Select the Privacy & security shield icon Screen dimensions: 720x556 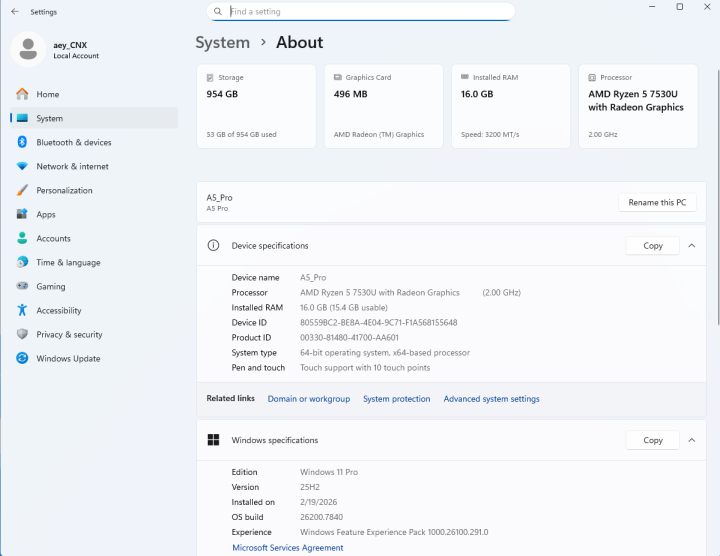[x=22, y=334]
